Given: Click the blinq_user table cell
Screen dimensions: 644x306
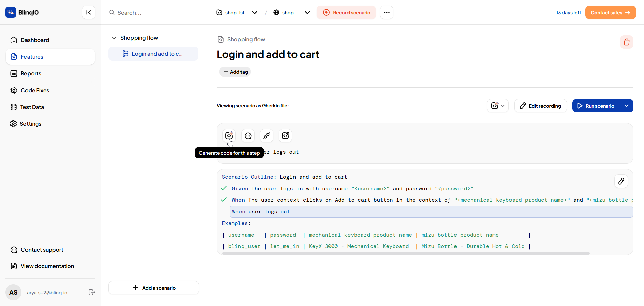Looking at the screenshot, I should point(244,246).
